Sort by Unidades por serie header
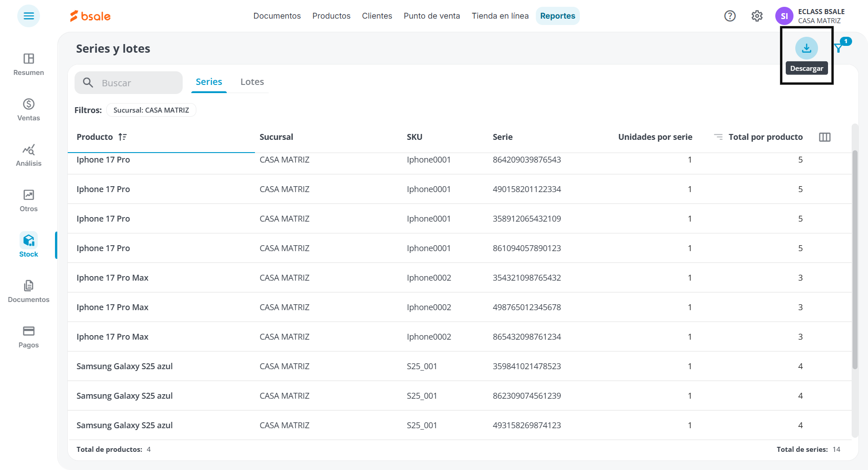This screenshot has height=470, width=868. [655, 137]
